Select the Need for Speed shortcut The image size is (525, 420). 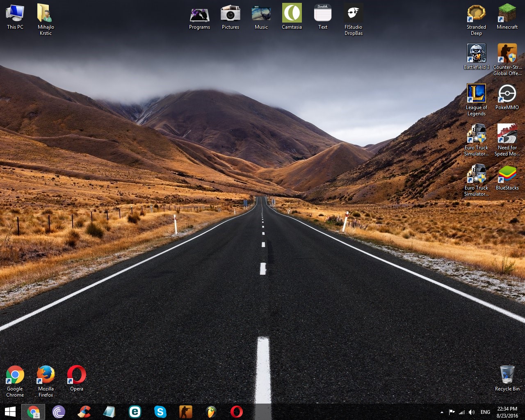tap(507, 140)
